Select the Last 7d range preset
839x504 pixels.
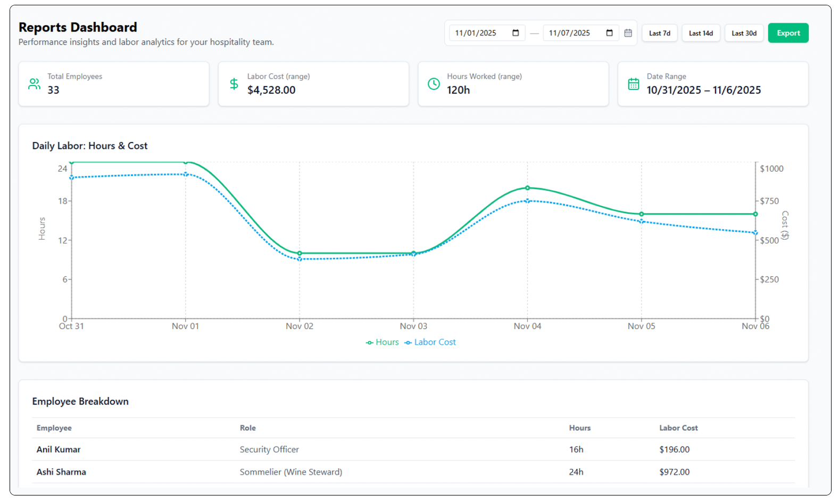pyautogui.click(x=659, y=33)
